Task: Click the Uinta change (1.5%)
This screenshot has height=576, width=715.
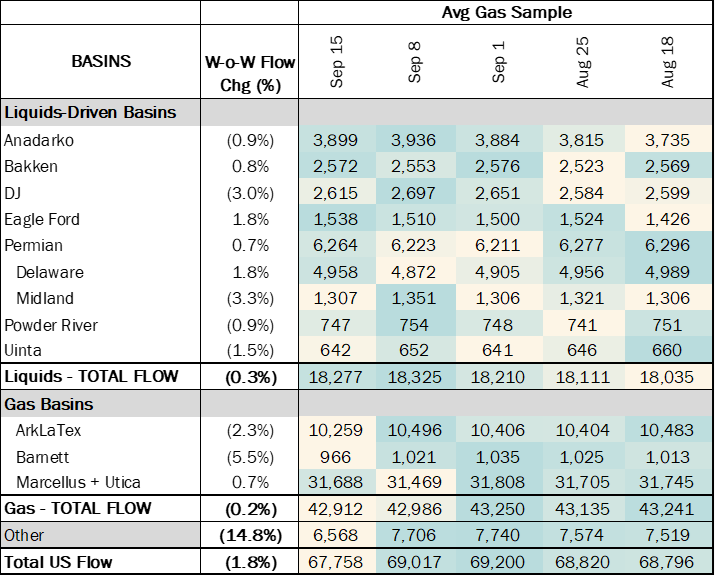Action: point(250,351)
